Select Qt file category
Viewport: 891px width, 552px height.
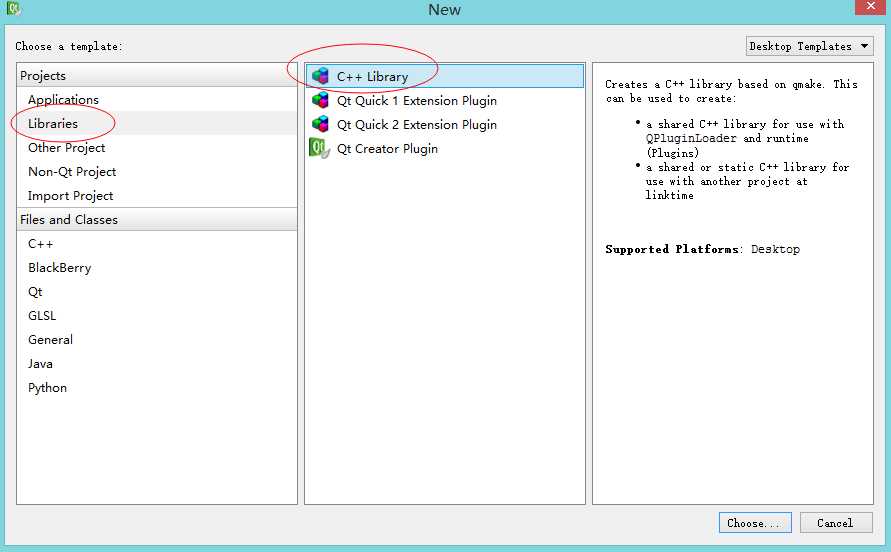157,291
